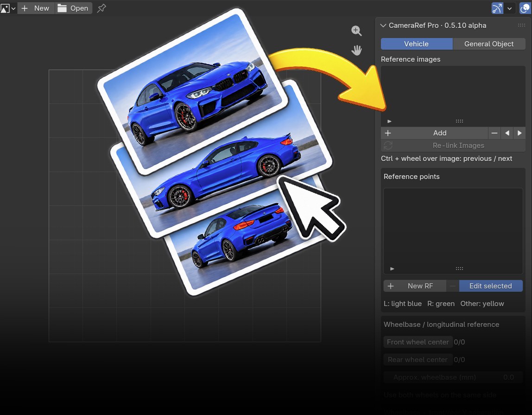The image size is (532, 415).
Task: Pin the image with the pin icon
Action: tap(101, 8)
